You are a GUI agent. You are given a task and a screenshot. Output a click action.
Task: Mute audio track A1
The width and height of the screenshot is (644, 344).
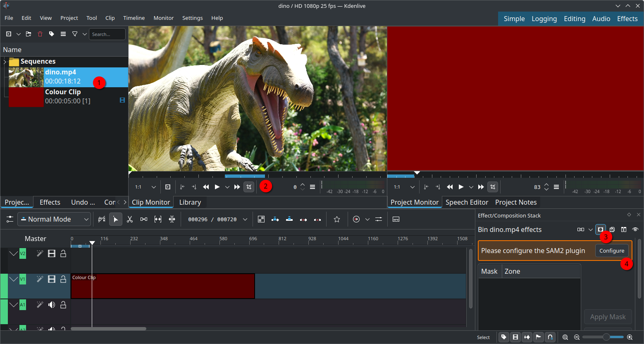point(52,305)
